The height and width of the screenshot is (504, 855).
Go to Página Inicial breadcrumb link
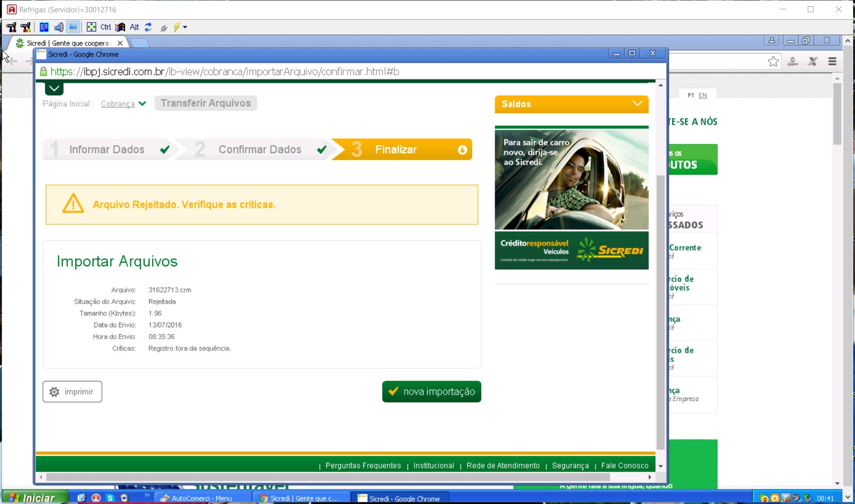pos(66,104)
